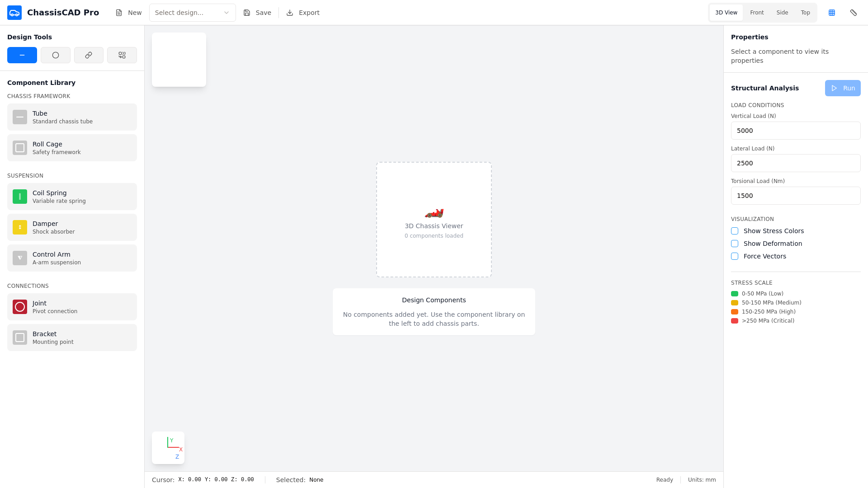Click the Tube gray line icon

click(x=20, y=117)
